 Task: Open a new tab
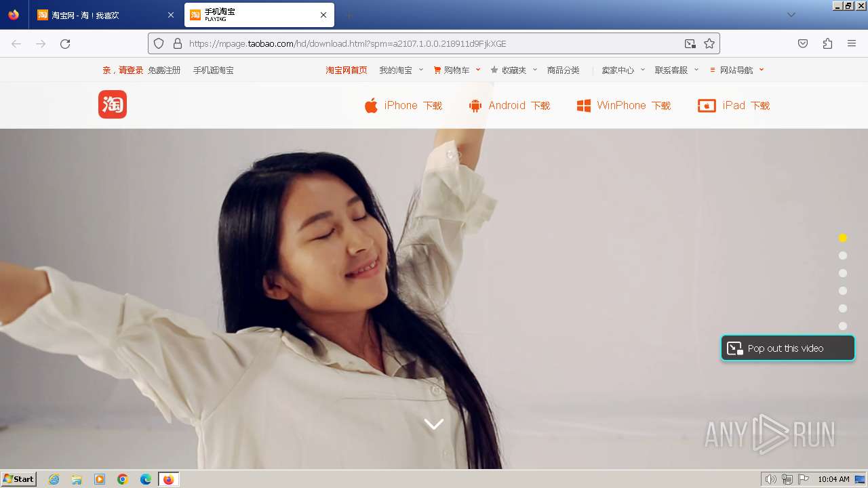click(x=349, y=15)
